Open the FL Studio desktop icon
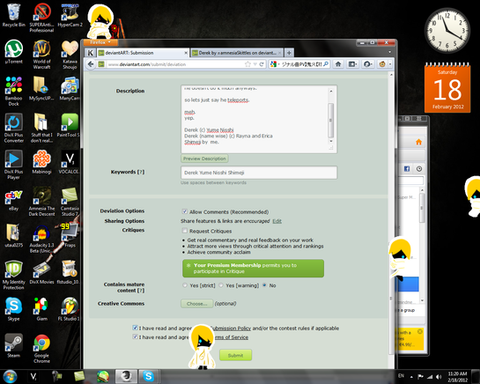The height and width of the screenshot is (384, 480). tap(69, 309)
